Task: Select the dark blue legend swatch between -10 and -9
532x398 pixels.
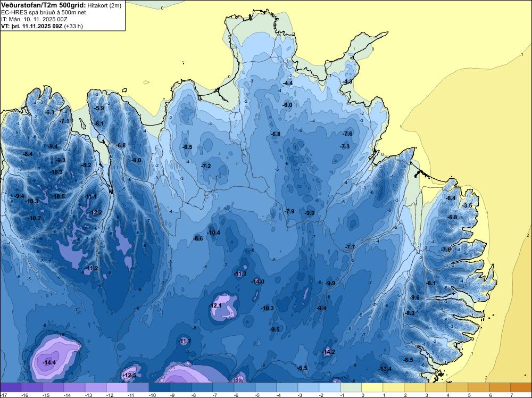Action: point(160,387)
